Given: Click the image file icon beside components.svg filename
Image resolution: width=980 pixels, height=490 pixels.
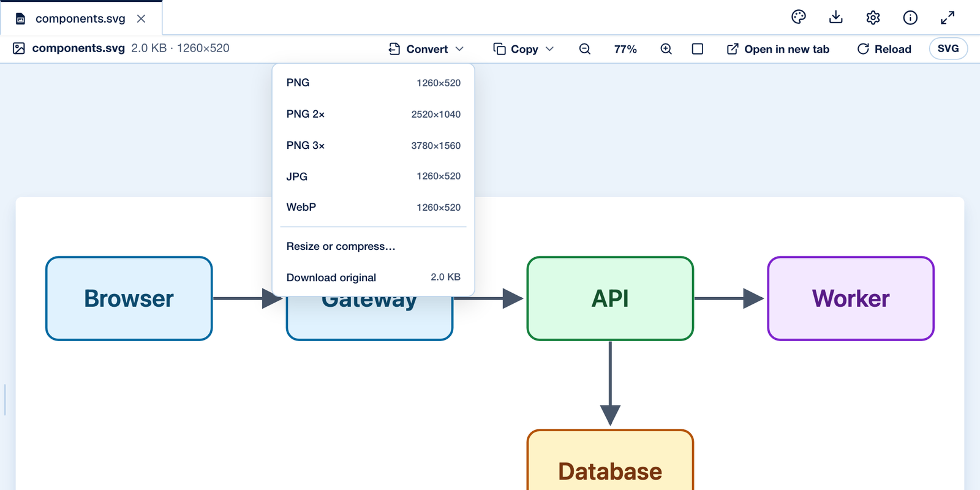Looking at the screenshot, I should [19, 48].
